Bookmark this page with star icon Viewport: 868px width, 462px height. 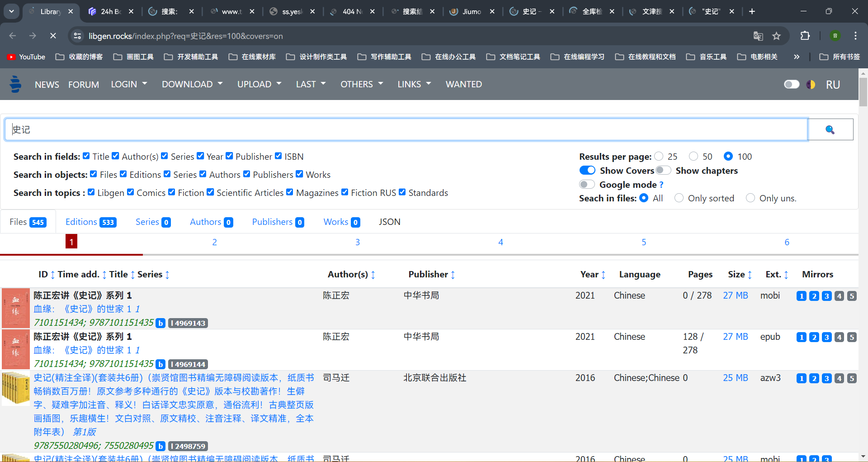click(776, 36)
